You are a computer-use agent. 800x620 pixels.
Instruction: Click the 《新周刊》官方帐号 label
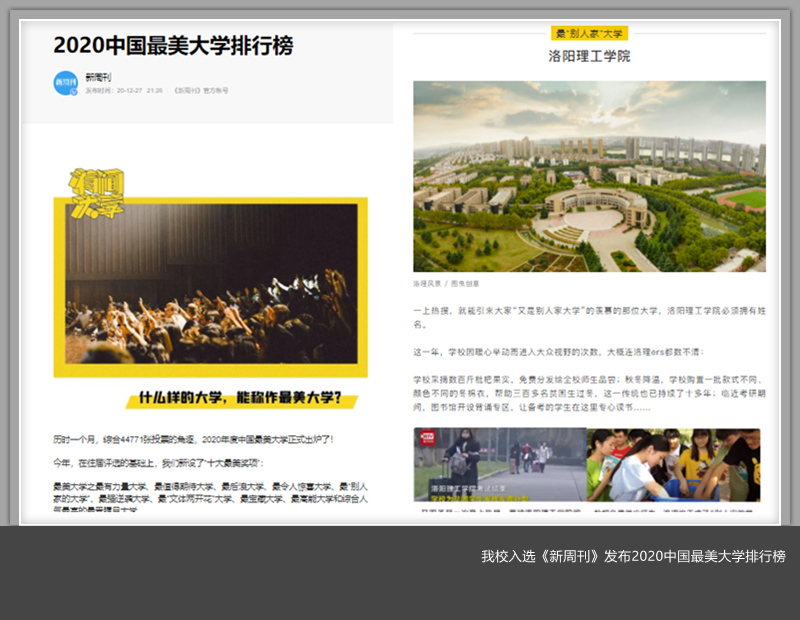tap(201, 91)
